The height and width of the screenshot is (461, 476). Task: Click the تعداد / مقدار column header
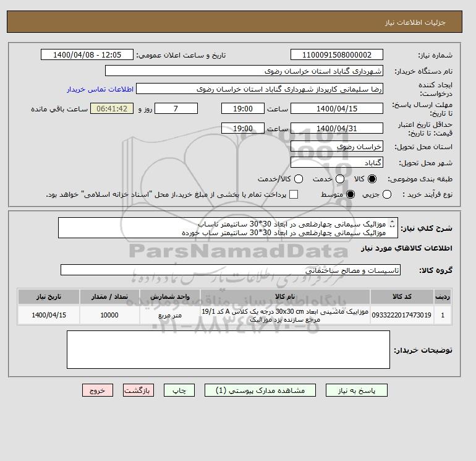coord(109,296)
